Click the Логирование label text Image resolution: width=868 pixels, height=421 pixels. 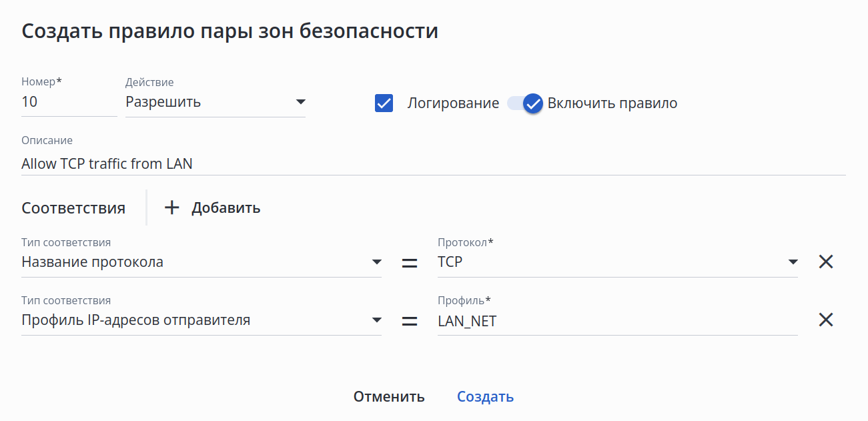pyautogui.click(x=453, y=103)
